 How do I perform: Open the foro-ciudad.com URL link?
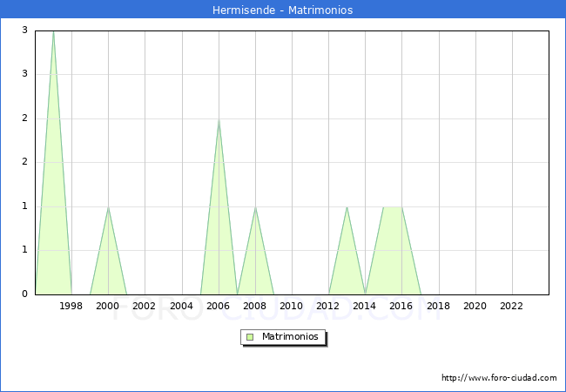point(499,378)
